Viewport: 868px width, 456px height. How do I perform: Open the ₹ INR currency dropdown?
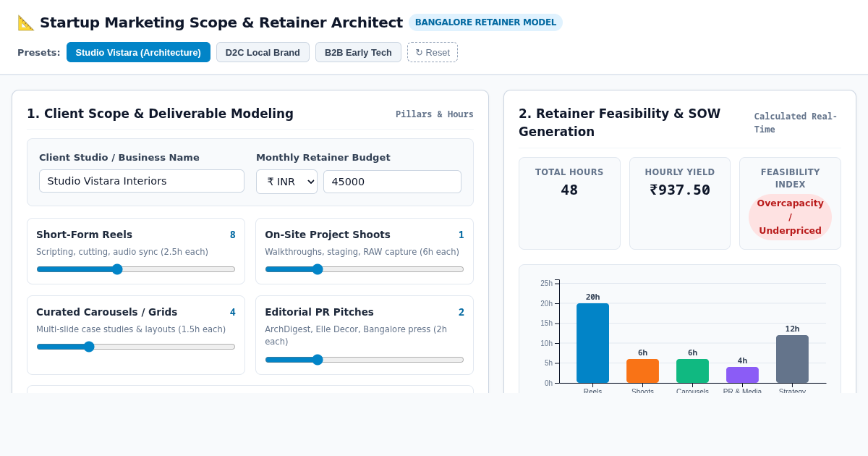[286, 182]
